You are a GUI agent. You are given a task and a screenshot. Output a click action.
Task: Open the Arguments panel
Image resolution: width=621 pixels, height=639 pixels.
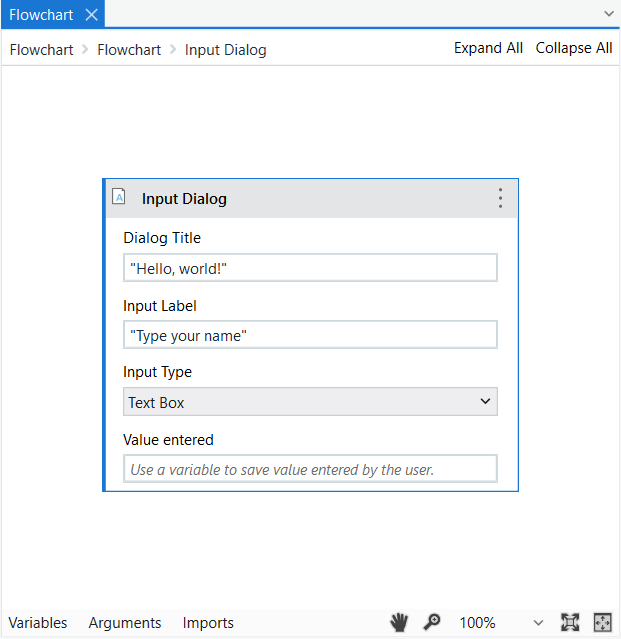pyautogui.click(x=125, y=623)
